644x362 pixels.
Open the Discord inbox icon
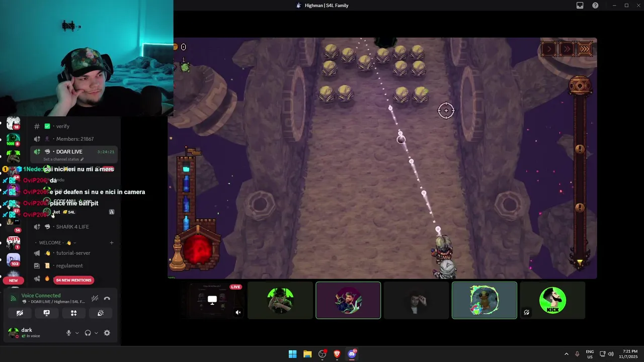coord(580,6)
